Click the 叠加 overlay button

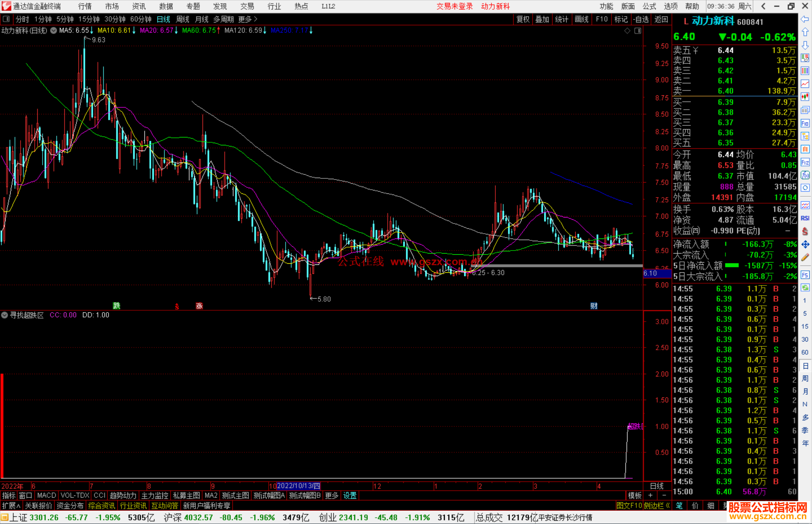point(542,19)
